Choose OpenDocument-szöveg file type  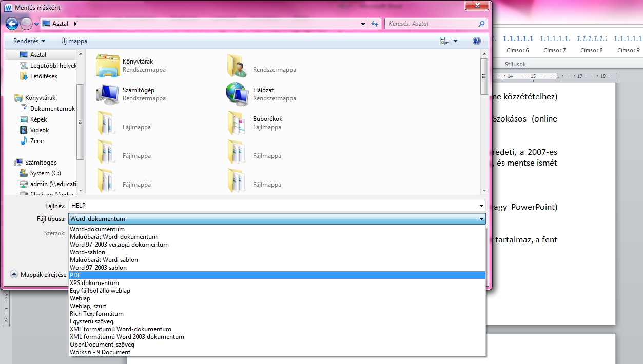pyautogui.click(x=277, y=345)
